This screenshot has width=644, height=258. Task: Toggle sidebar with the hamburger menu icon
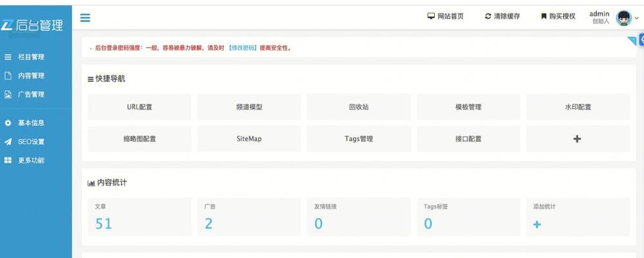tap(85, 17)
